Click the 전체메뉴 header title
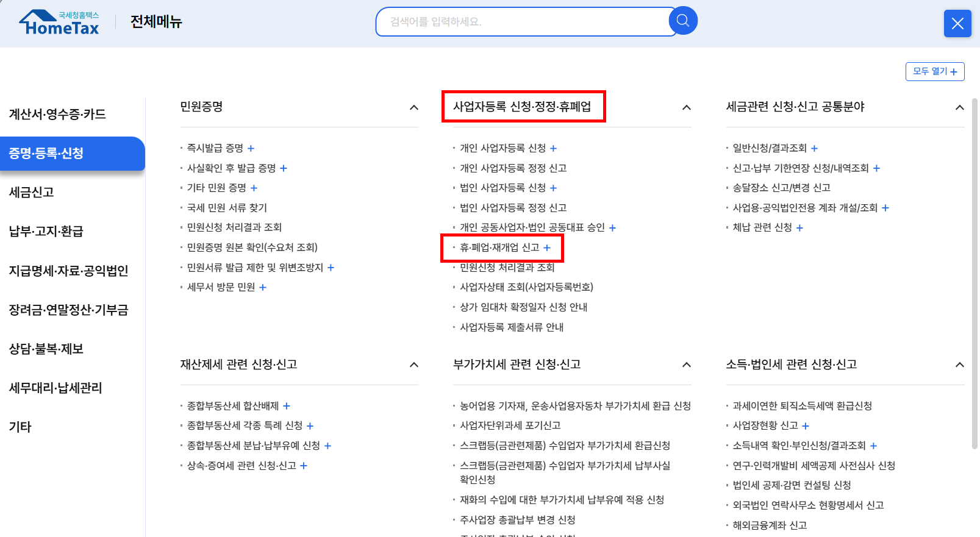 click(x=156, y=22)
